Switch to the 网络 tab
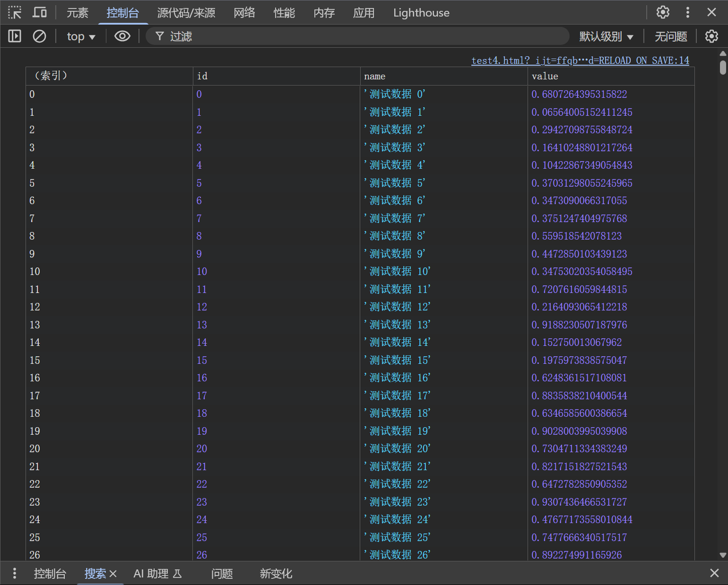728x585 pixels. (244, 13)
